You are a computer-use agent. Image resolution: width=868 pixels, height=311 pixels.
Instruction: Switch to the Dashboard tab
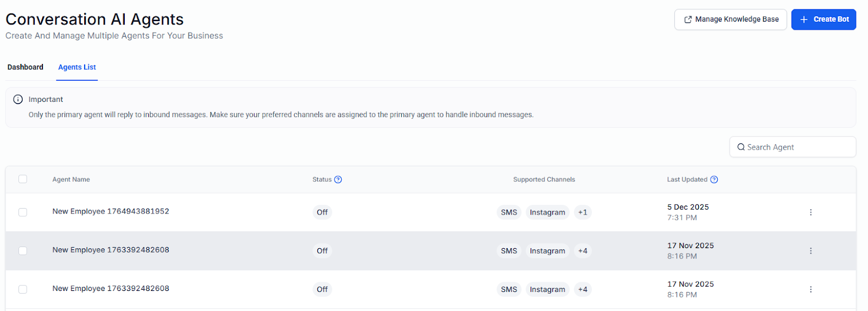click(x=25, y=67)
